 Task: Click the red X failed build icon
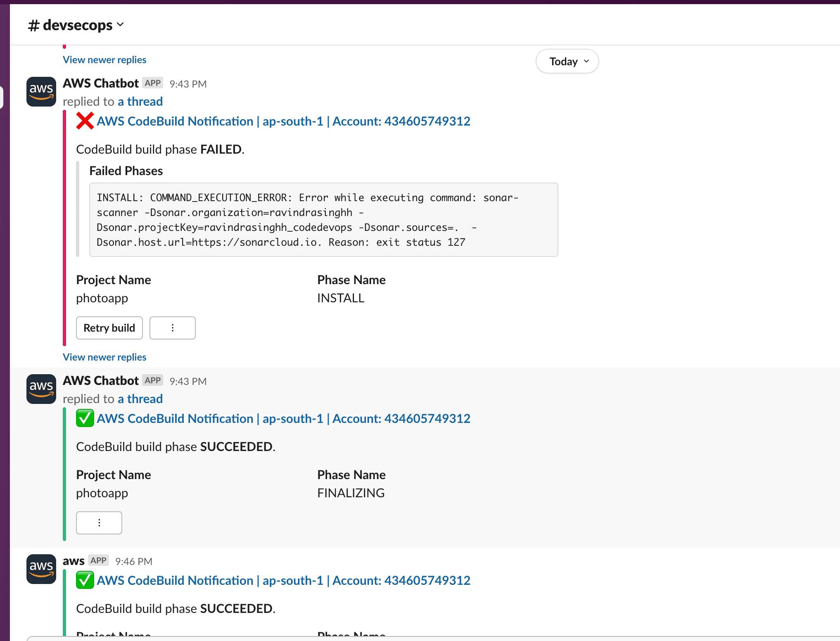click(85, 121)
